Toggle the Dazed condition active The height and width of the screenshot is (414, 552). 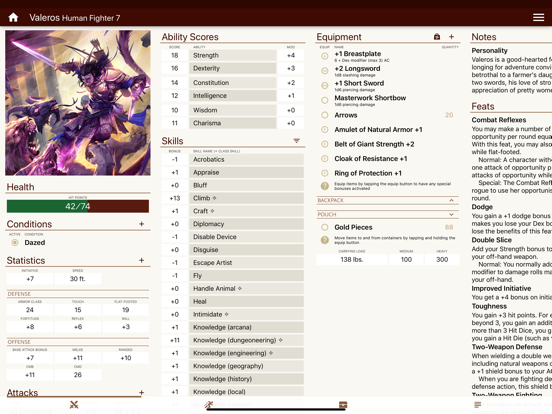click(15, 243)
